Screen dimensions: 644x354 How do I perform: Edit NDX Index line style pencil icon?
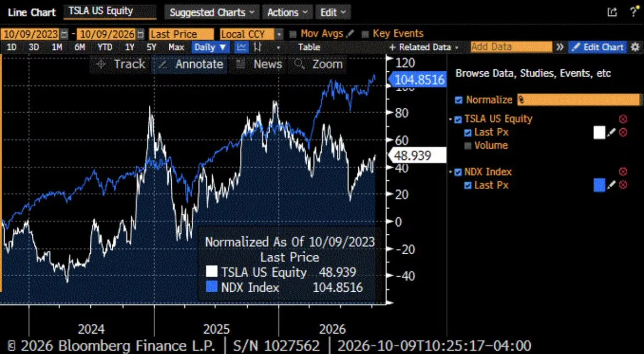coord(612,185)
